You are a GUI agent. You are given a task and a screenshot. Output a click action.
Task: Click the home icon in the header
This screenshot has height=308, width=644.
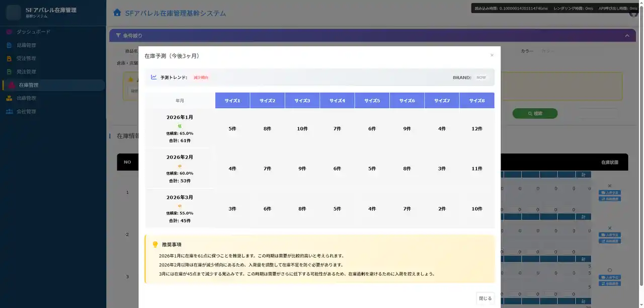(118, 13)
